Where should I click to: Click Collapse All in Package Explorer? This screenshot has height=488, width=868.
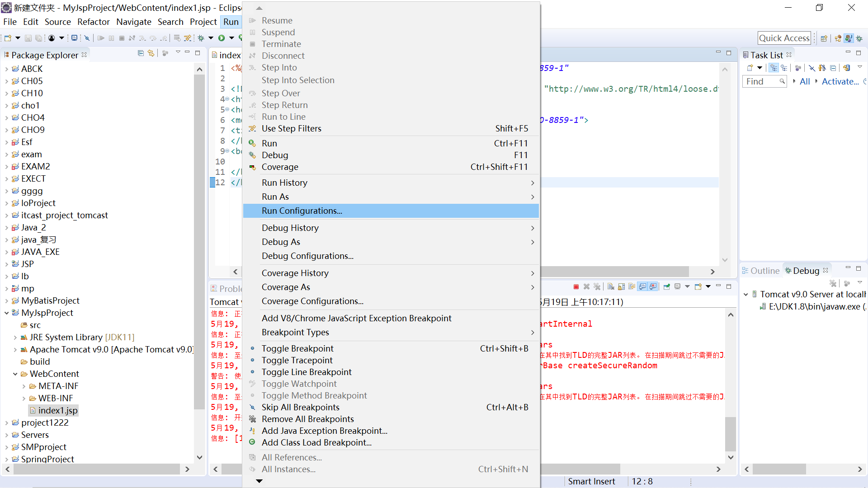(x=141, y=53)
